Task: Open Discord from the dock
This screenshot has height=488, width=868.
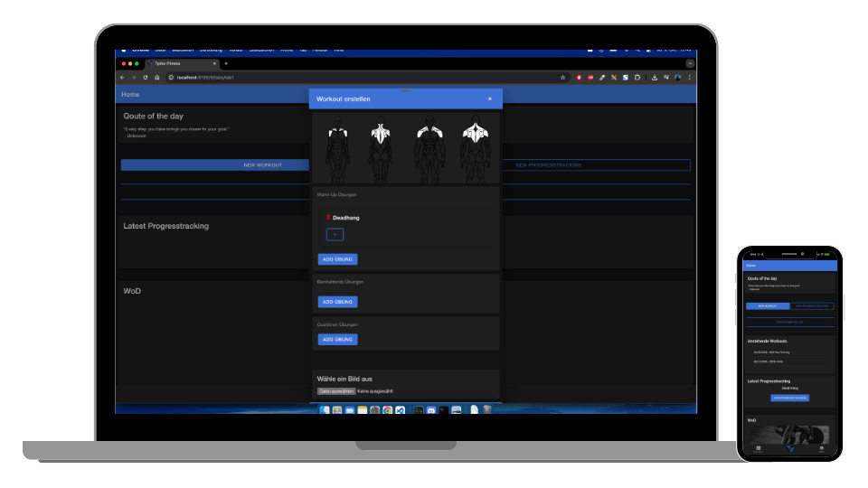Action: pos(431,410)
